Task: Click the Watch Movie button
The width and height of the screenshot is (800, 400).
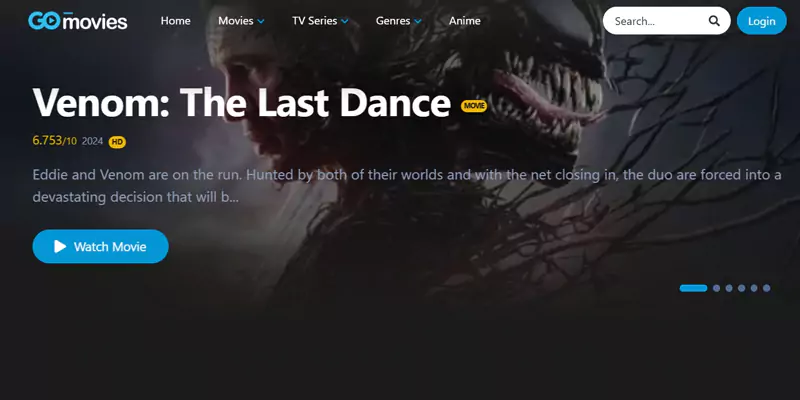Action: [x=101, y=246]
